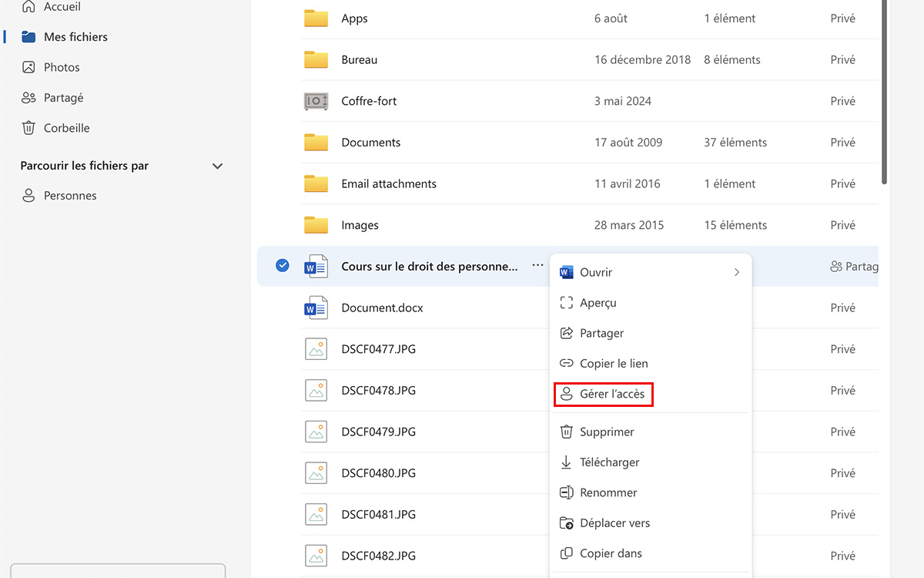Viewport: 924px width, 578px height.
Task: Open the Email attachments folder
Action: pos(388,184)
